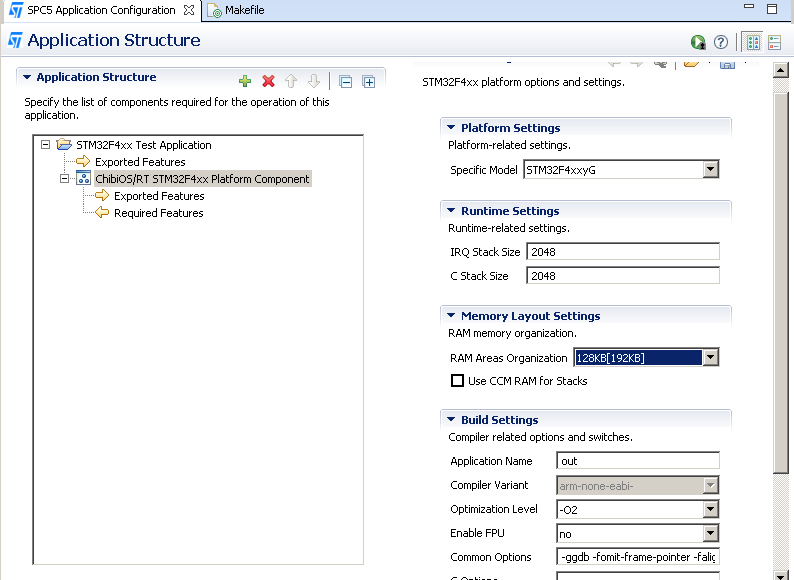Open the RAM Areas Organization dropdown
This screenshot has height=580, width=794.
coord(710,357)
